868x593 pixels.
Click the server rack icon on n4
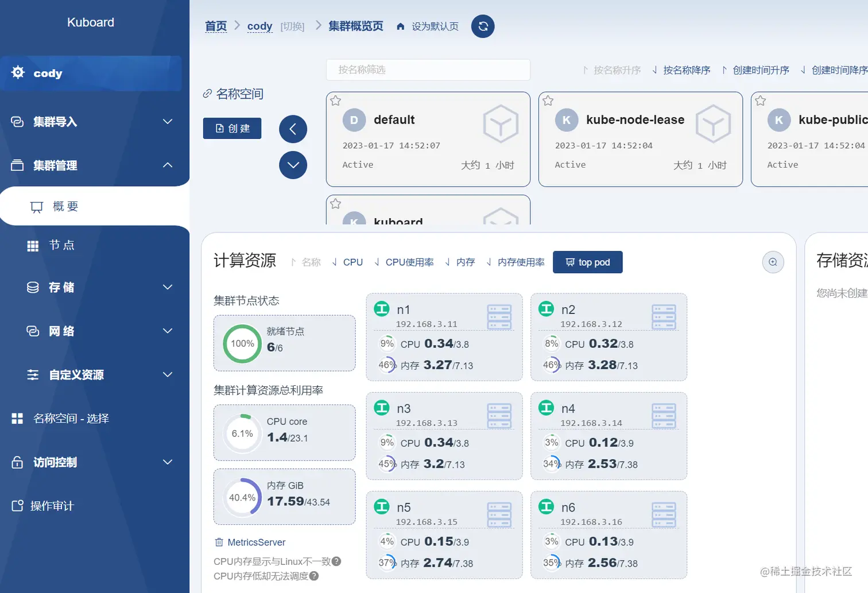tap(664, 416)
